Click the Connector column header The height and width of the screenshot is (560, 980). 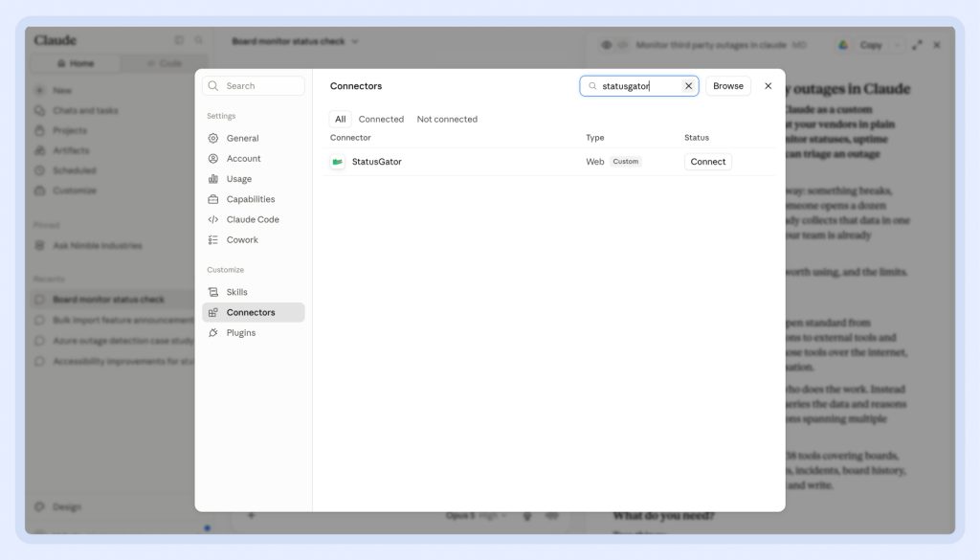(x=350, y=138)
